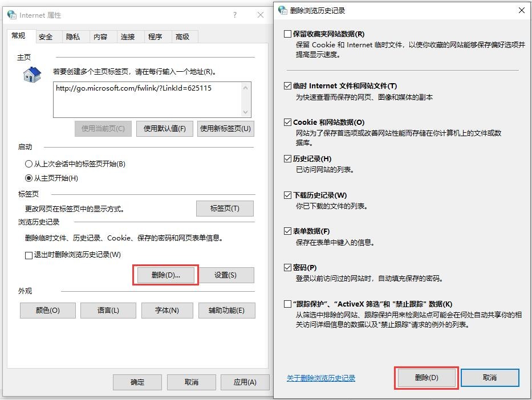Open the 隐私 settings tab
532x400 pixels.
(x=75, y=36)
